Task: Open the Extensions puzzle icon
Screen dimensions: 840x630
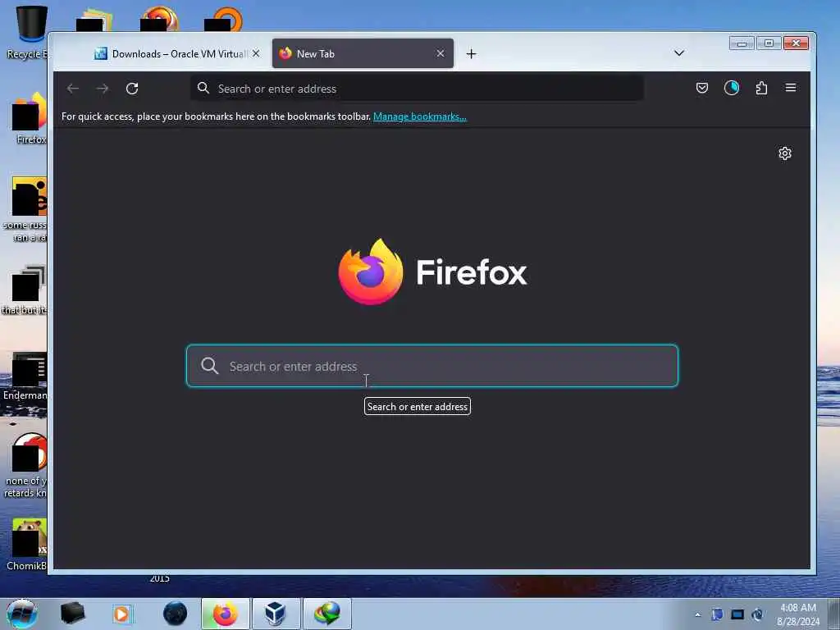Action: 761,88
